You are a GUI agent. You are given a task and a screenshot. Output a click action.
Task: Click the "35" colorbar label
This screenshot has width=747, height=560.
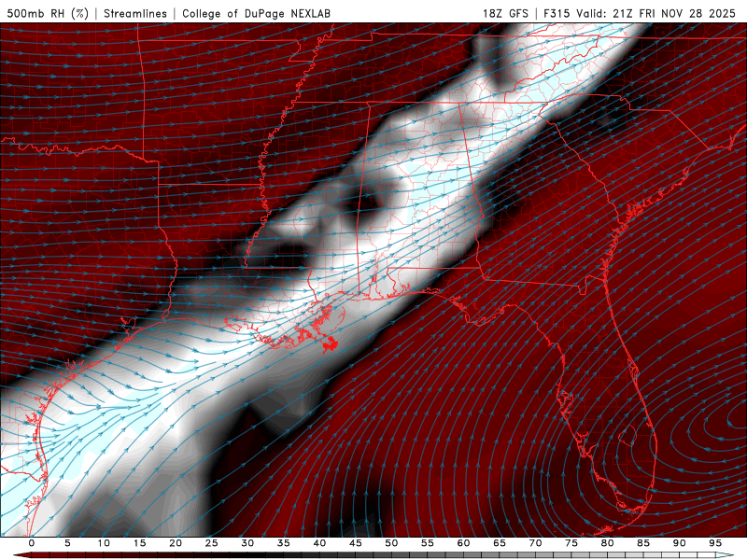284,543
